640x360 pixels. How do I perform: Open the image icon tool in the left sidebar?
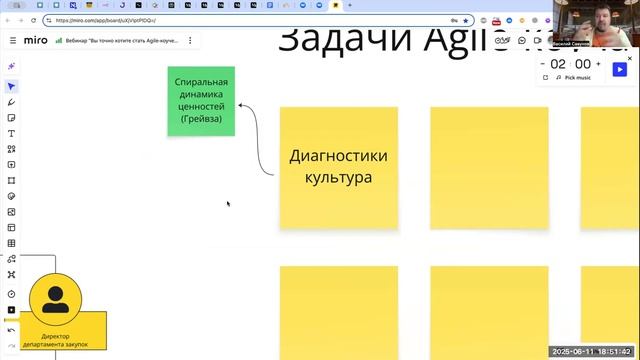pyautogui.click(x=11, y=212)
